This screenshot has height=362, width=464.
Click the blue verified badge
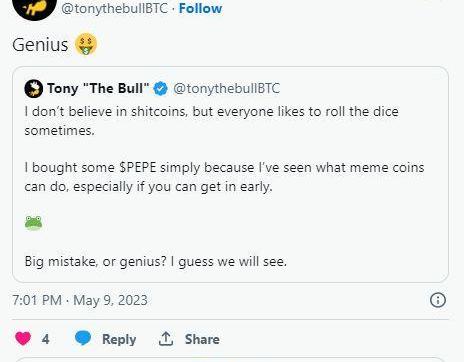[160, 89]
